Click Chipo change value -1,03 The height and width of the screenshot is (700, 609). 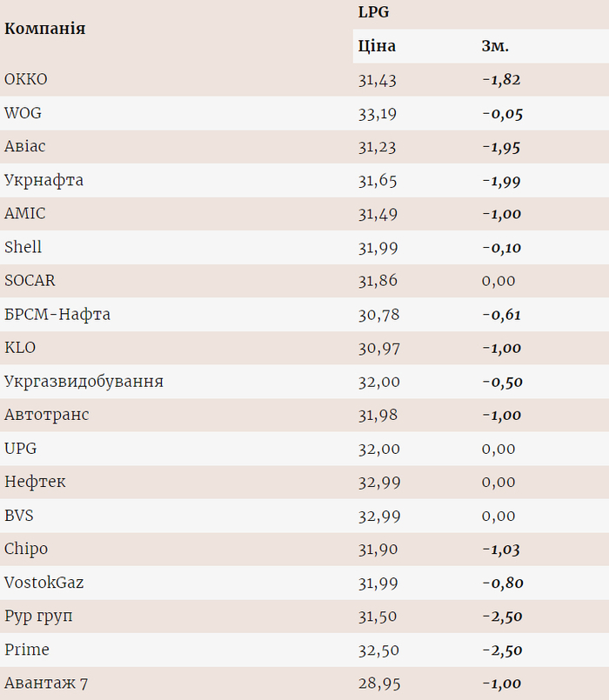tap(501, 550)
